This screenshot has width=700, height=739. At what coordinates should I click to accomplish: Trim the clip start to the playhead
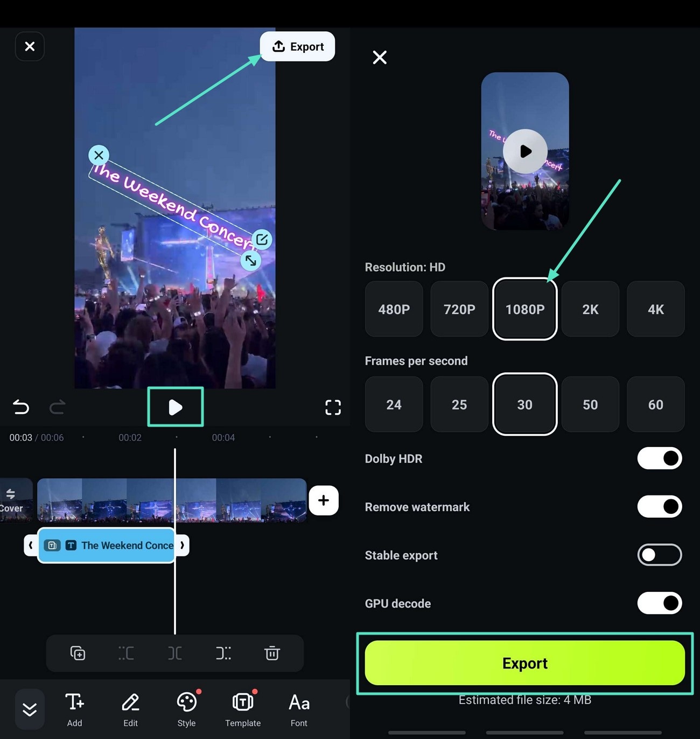[x=126, y=653]
